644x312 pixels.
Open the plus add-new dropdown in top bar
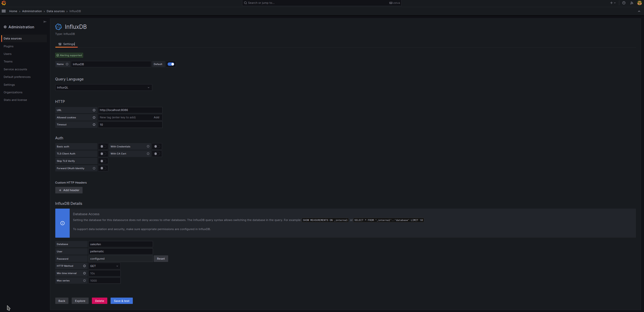tap(613, 3)
